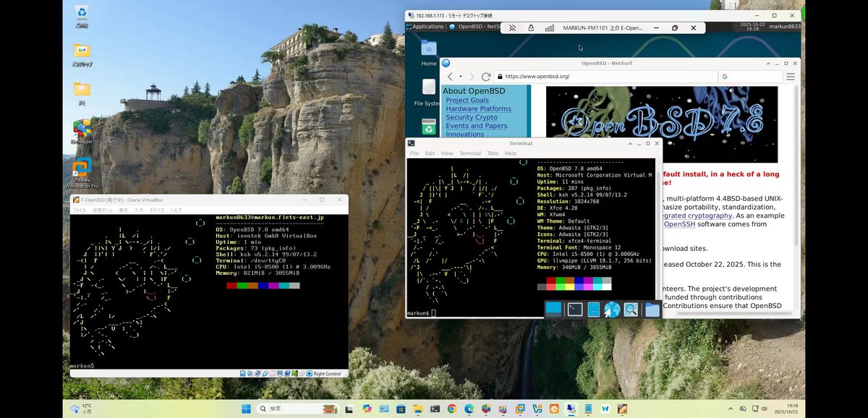Screen dimensions: 868x418
Task: Open the 入力 menu in VirtualBox window
Action: [x=139, y=210]
